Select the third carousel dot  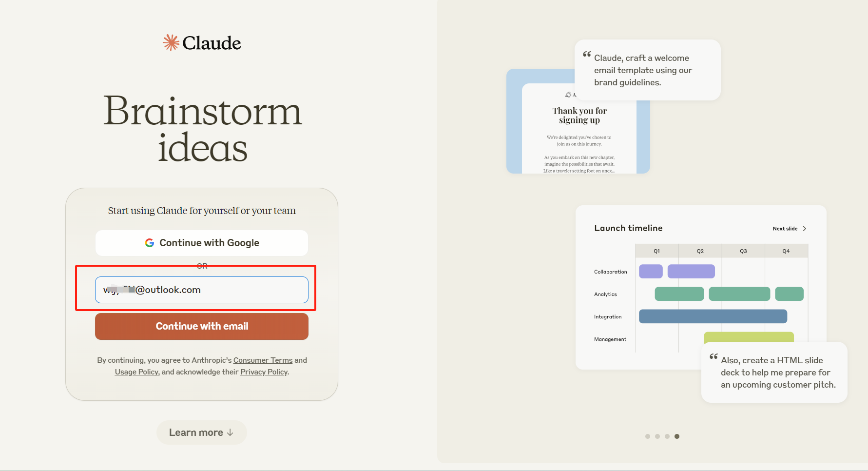coord(667,436)
